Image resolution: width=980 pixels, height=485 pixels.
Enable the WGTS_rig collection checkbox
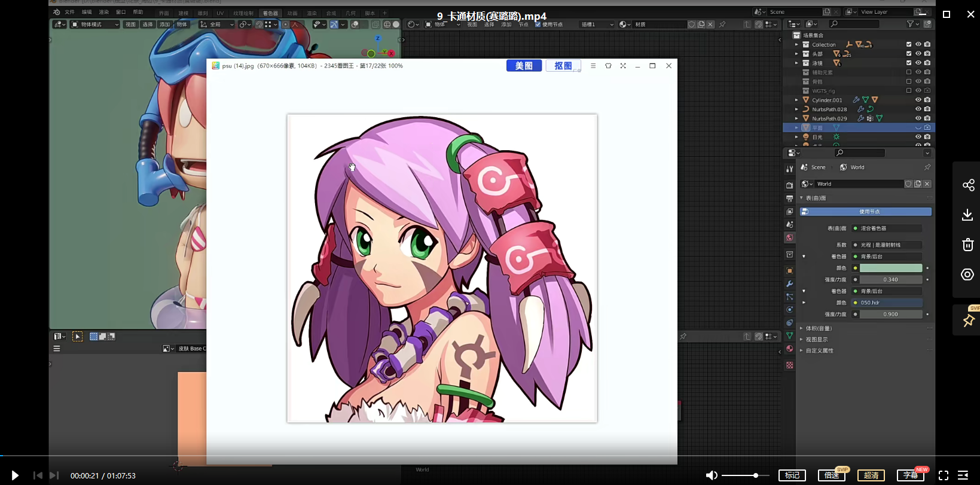click(909, 91)
